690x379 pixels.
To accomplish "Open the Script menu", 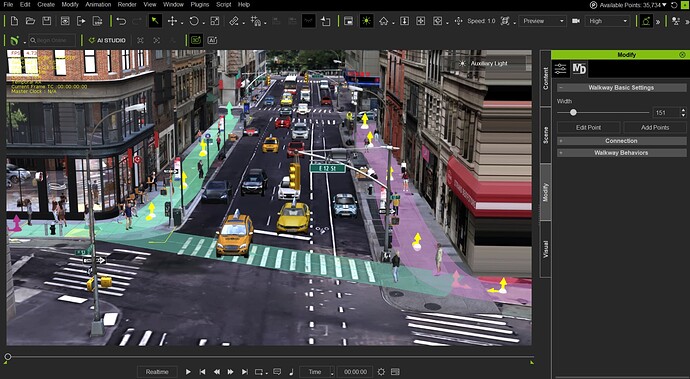I will [x=224, y=5].
